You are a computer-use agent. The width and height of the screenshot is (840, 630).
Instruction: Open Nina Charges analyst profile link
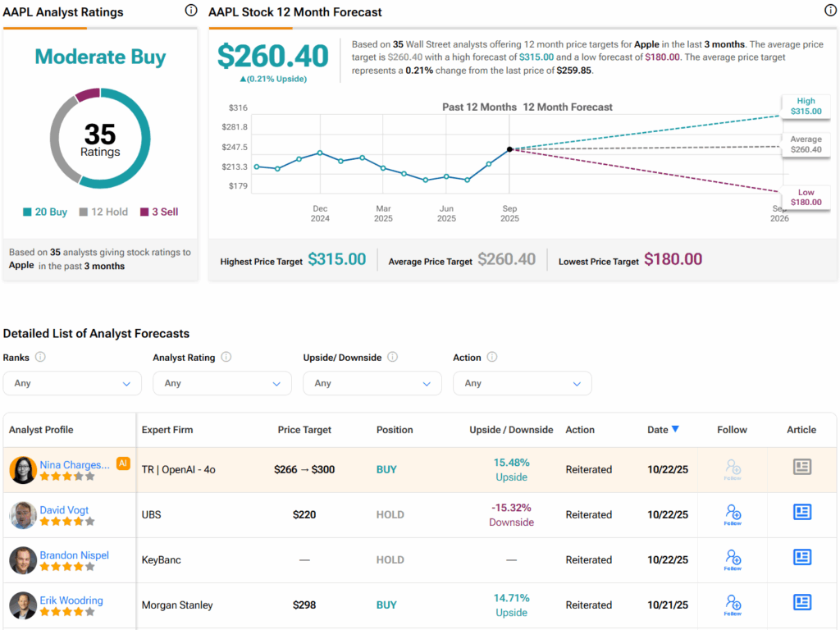[74, 464]
